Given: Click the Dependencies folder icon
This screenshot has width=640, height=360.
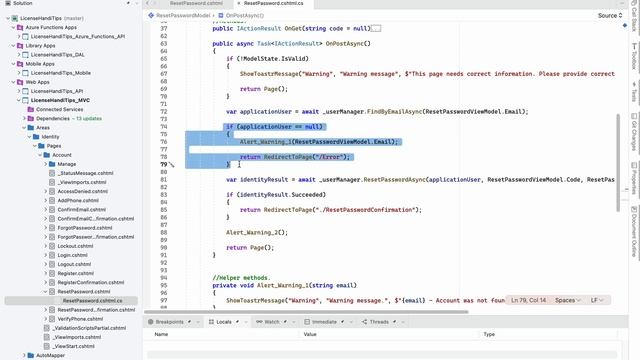Looking at the screenshot, I should (x=31, y=118).
